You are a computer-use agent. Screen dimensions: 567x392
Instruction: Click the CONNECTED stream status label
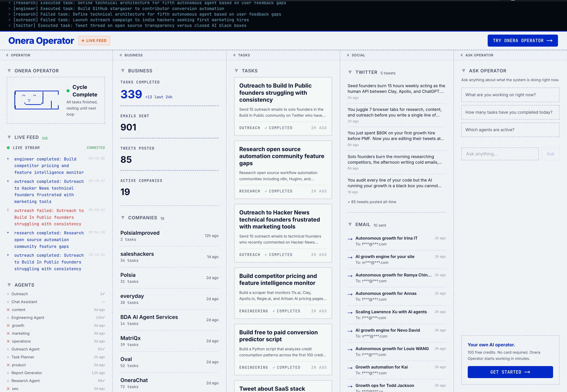pyautogui.click(x=96, y=148)
